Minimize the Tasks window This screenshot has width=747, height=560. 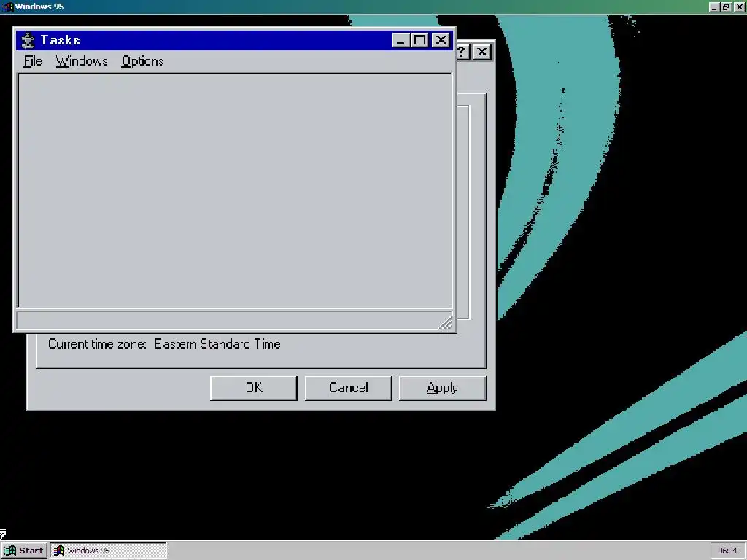pos(401,40)
